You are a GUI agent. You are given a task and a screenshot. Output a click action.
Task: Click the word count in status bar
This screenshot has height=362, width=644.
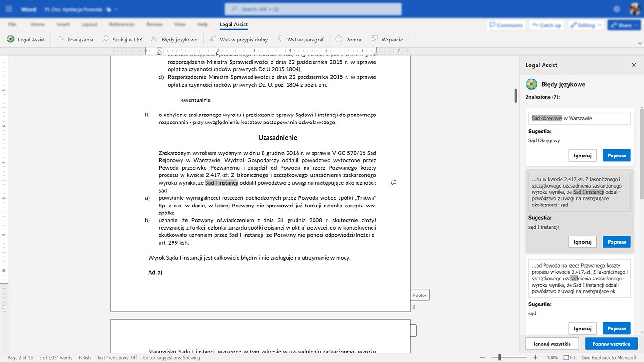(x=56, y=358)
